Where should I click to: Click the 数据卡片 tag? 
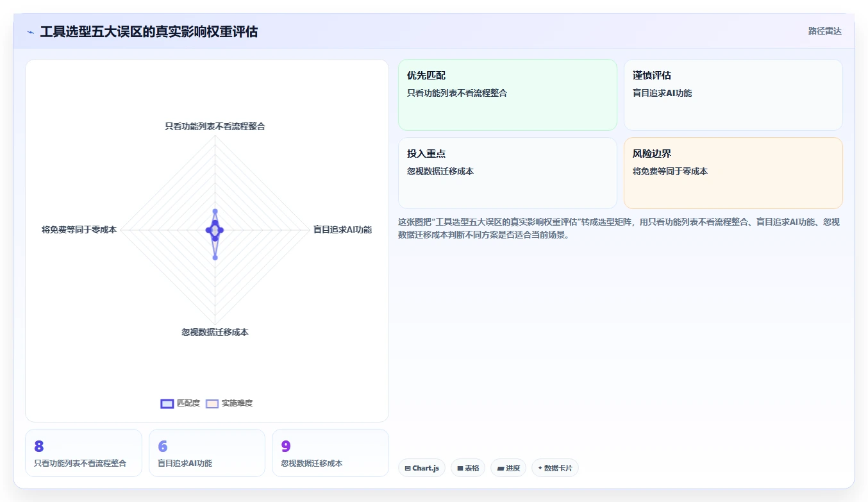tap(555, 468)
